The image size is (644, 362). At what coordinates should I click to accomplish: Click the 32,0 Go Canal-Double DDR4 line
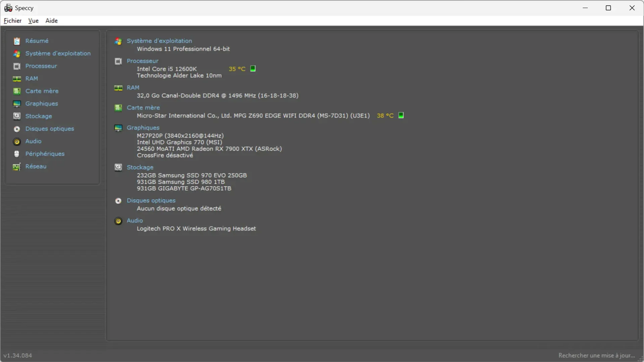click(x=217, y=96)
